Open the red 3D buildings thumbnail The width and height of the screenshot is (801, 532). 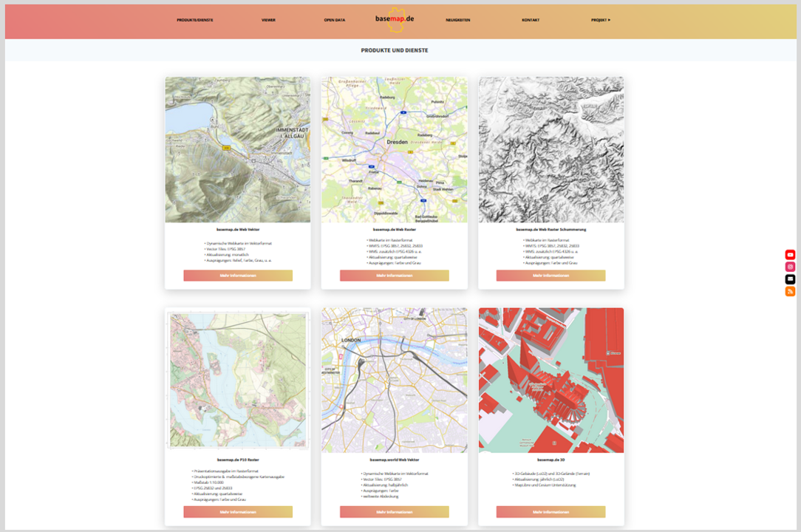pos(551,381)
